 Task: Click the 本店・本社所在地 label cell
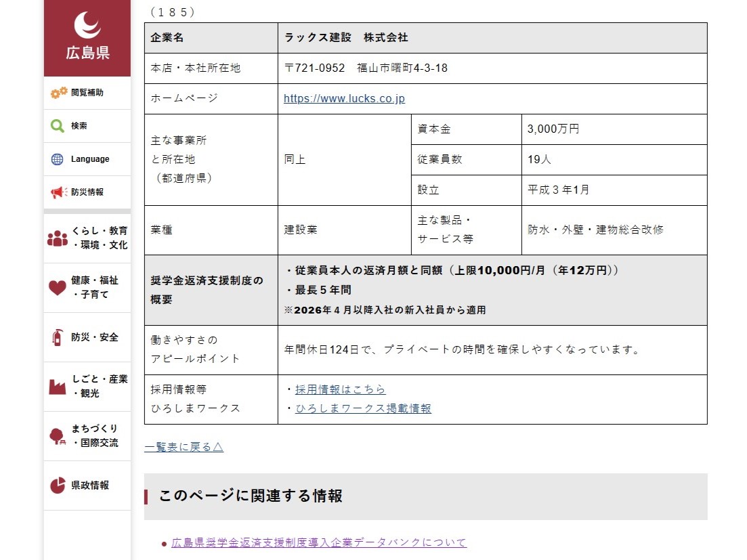211,68
